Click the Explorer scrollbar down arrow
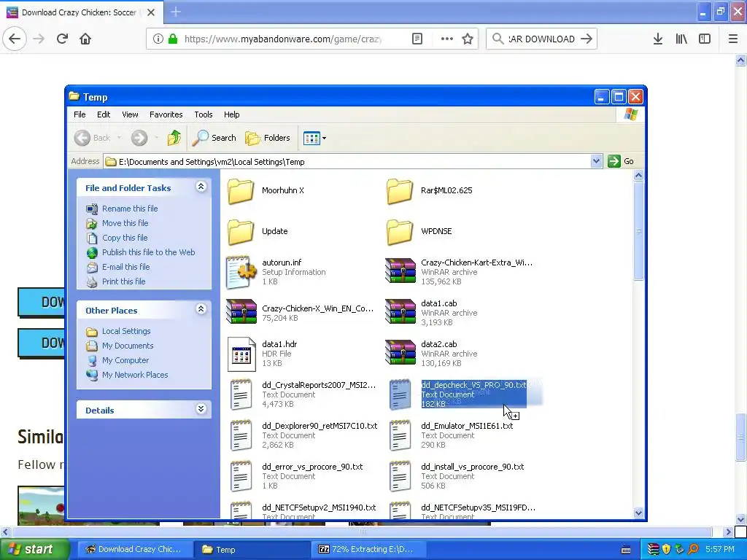This screenshot has height=560, width=747. (x=638, y=513)
